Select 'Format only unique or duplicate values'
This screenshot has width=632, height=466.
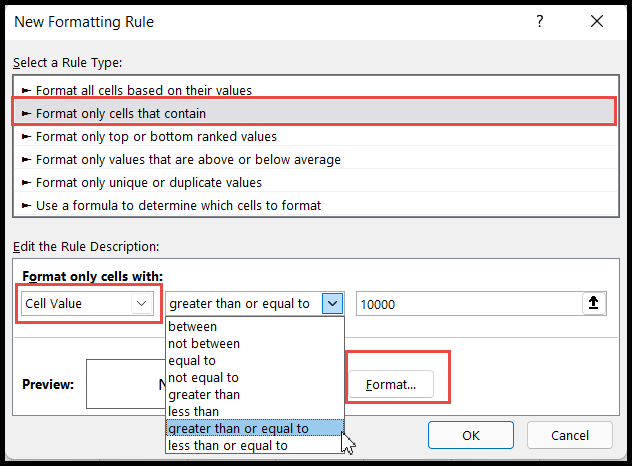149,182
